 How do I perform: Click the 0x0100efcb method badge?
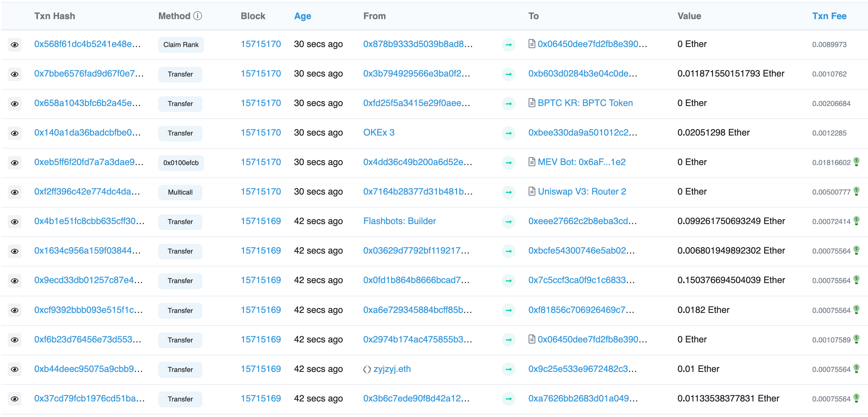pos(181,163)
